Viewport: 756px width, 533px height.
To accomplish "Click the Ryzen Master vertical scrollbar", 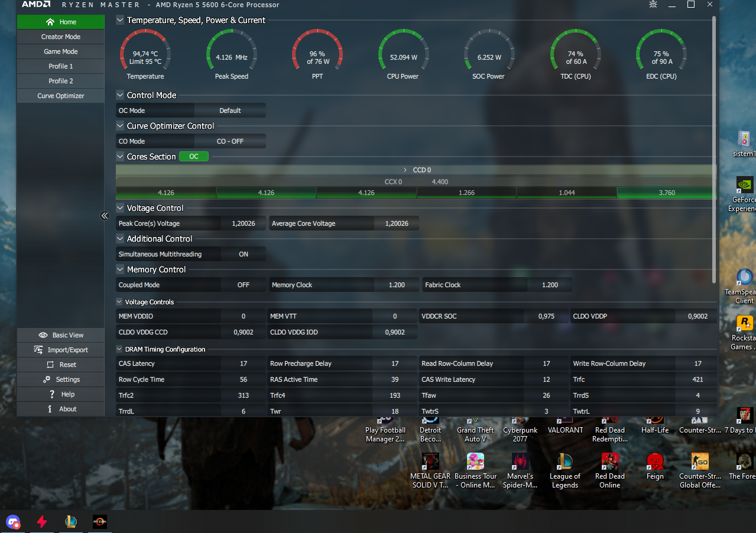I will [x=714, y=149].
